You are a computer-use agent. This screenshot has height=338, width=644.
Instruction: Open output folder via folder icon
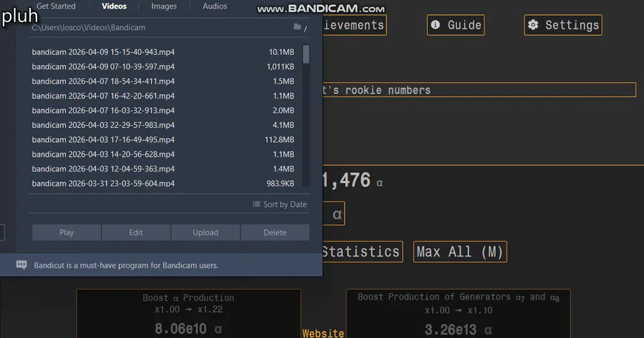click(x=297, y=26)
